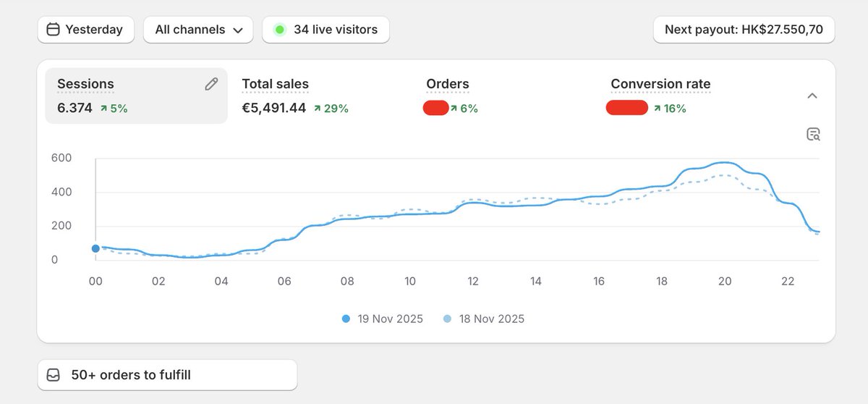Open the All channels dropdown
This screenshot has height=404, width=868.
click(x=198, y=30)
